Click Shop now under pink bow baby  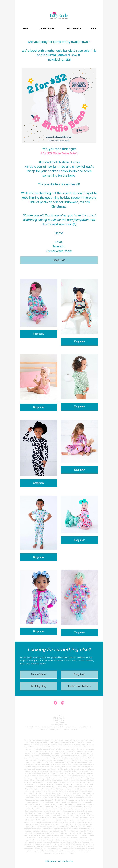tap(38, 334)
